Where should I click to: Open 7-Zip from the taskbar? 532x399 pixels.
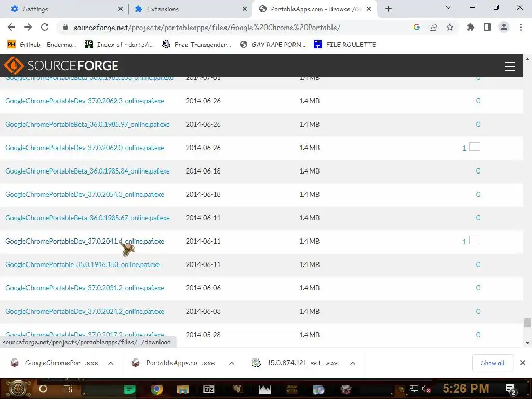point(209,389)
